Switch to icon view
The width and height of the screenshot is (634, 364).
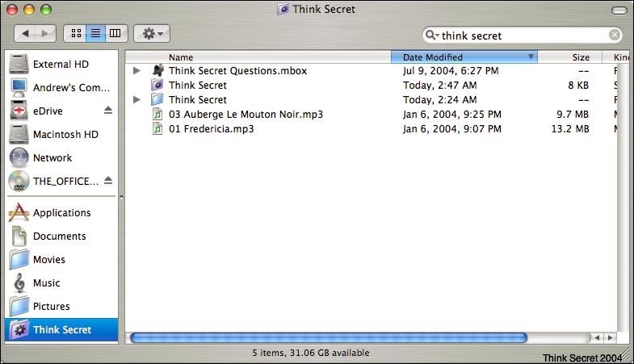(76, 34)
